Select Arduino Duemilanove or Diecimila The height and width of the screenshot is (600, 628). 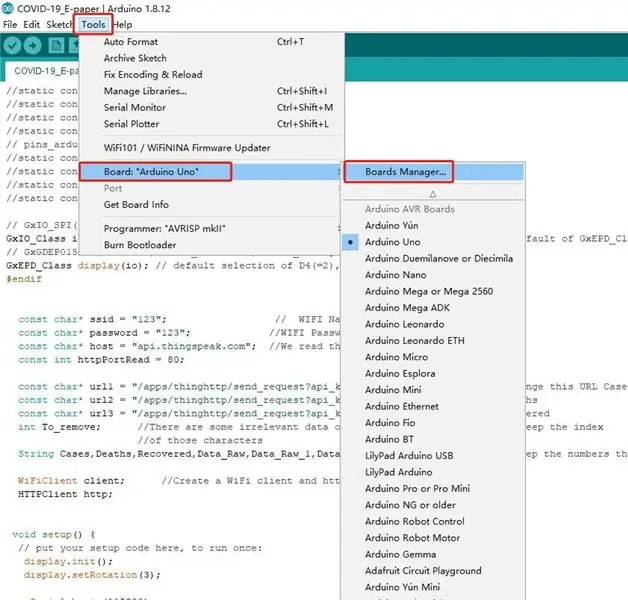[433, 258]
